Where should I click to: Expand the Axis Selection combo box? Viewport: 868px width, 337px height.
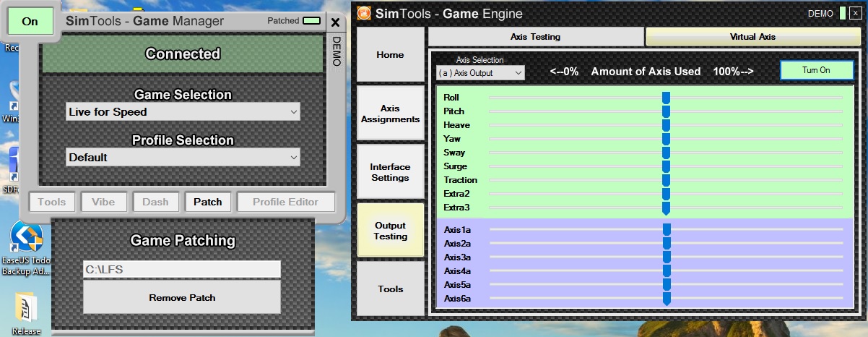click(480, 73)
